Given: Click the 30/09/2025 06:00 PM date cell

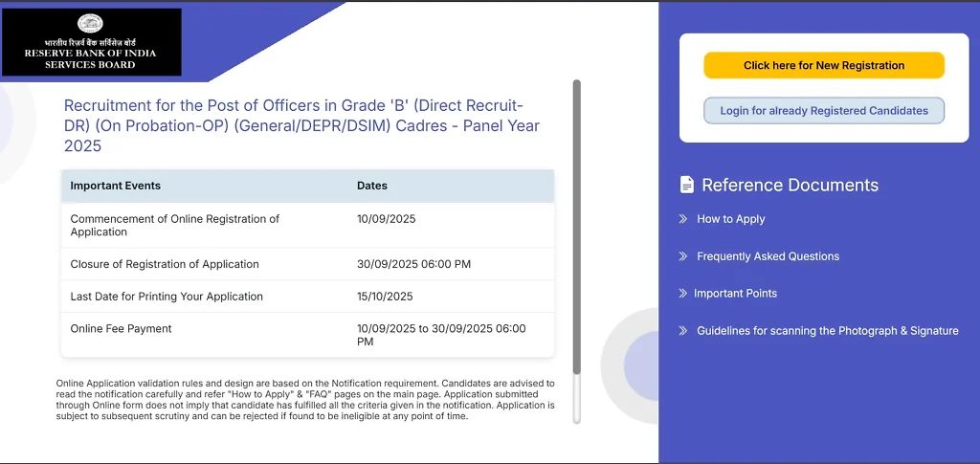Looking at the screenshot, I should [x=413, y=264].
